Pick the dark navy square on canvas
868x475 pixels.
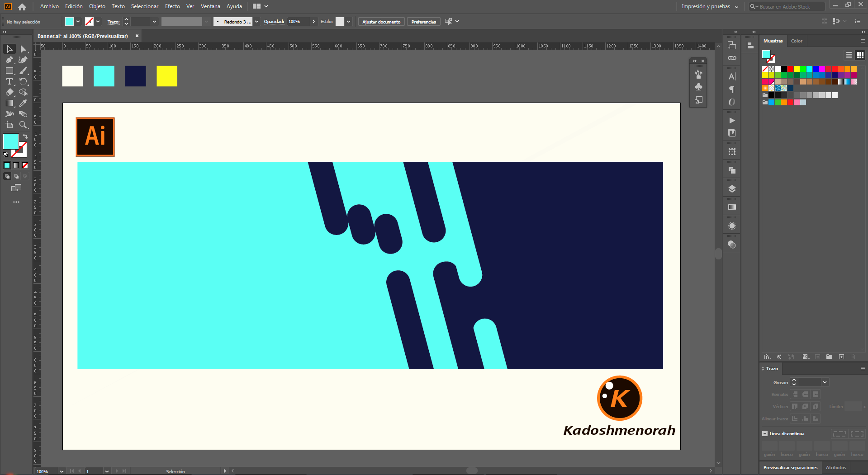point(135,76)
